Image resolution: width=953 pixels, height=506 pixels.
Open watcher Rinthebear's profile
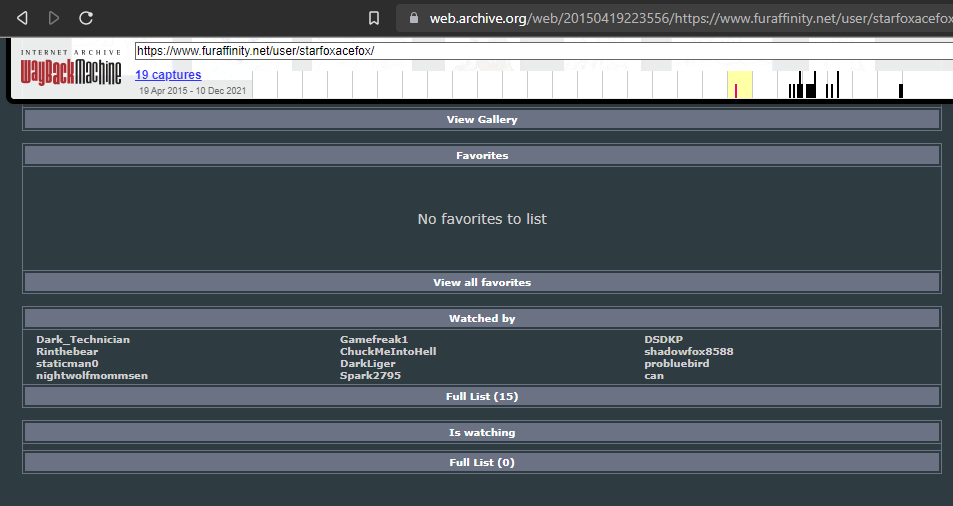67,352
